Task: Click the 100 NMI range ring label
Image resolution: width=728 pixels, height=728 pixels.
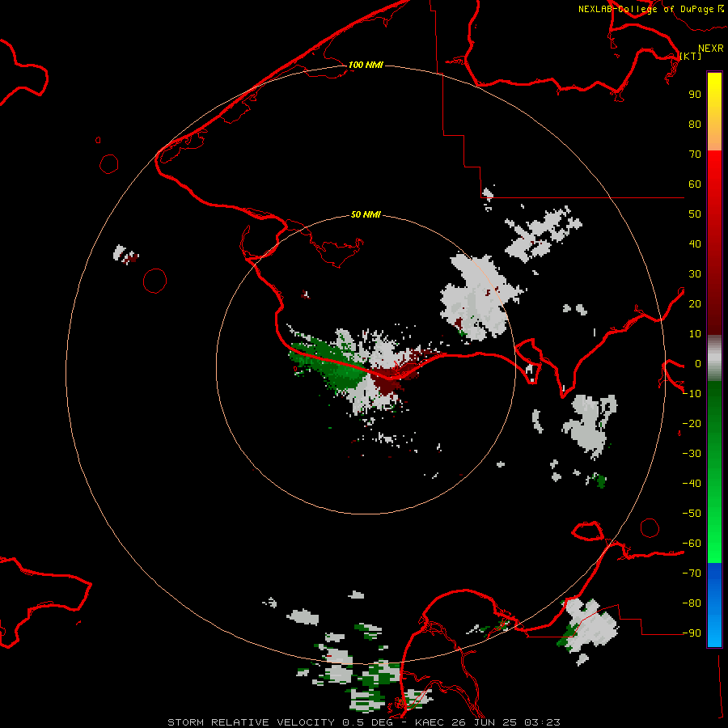Action: [366, 65]
